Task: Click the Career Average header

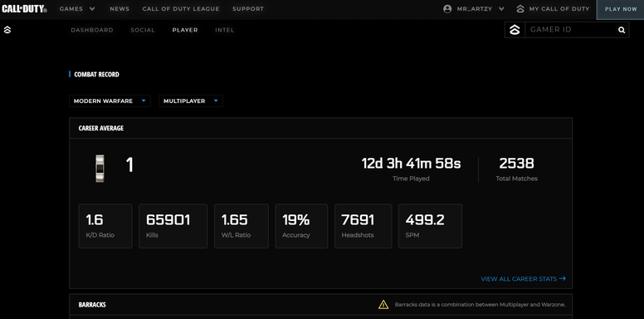Action: click(101, 128)
